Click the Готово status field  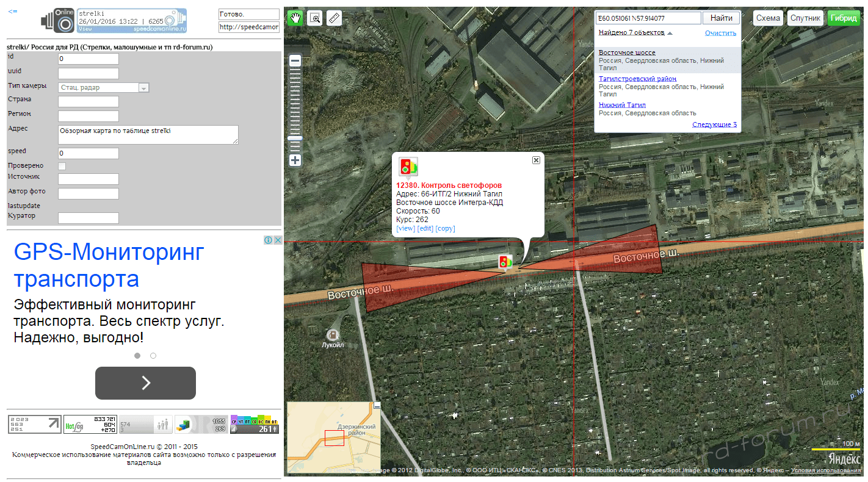click(x=248, y=14)
